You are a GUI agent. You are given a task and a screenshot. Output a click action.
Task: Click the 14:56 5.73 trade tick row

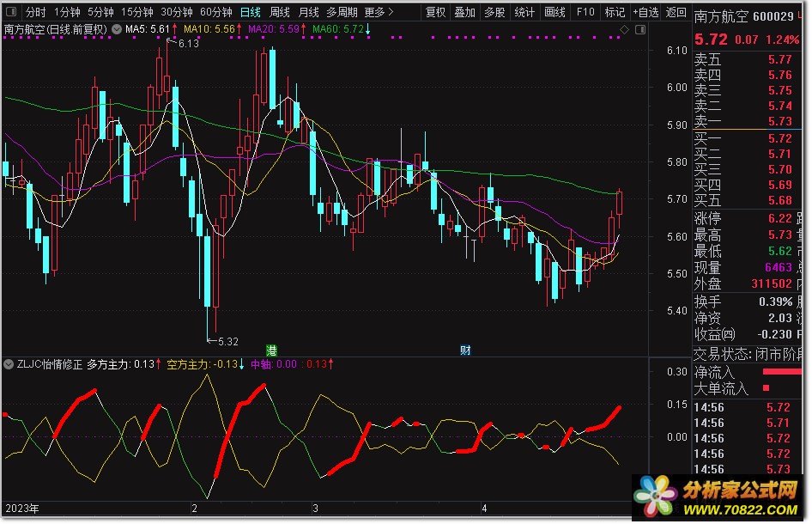click(x=742, y=469)
